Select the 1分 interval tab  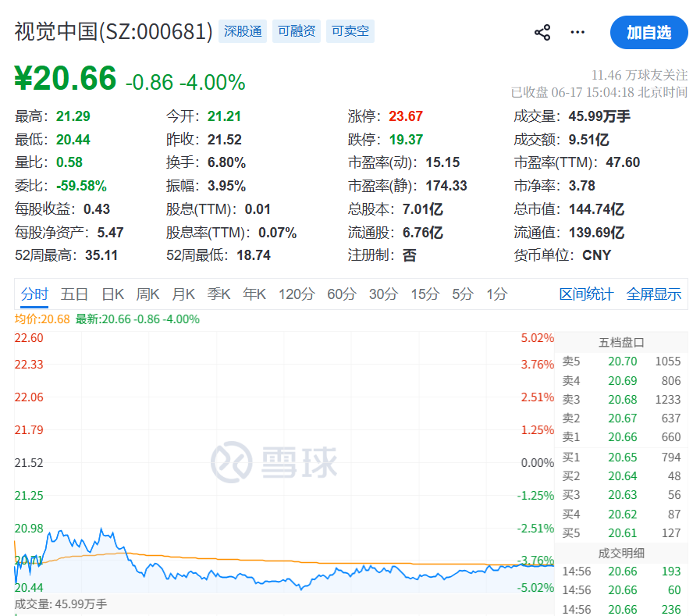pyautogui.click(x=497, y=294)
